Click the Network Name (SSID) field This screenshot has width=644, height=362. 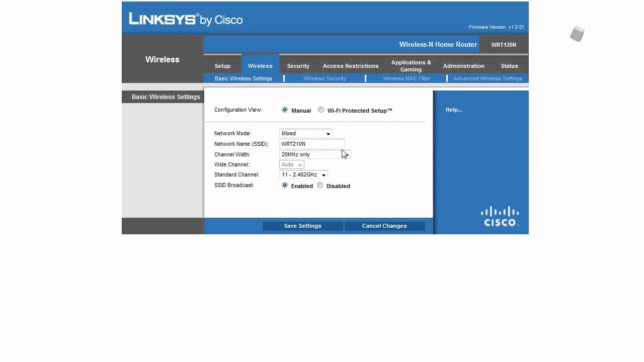(x=312, y=144)
